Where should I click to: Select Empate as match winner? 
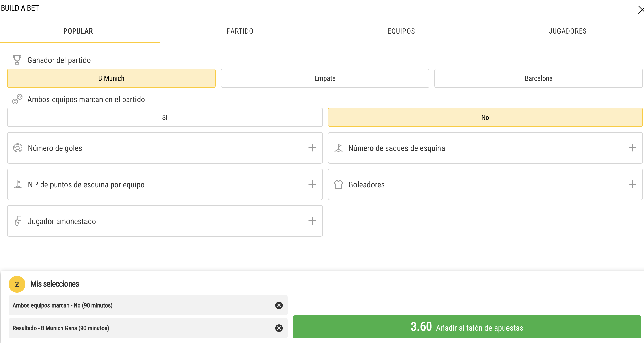pyautogui.click(x=325, y=78)
